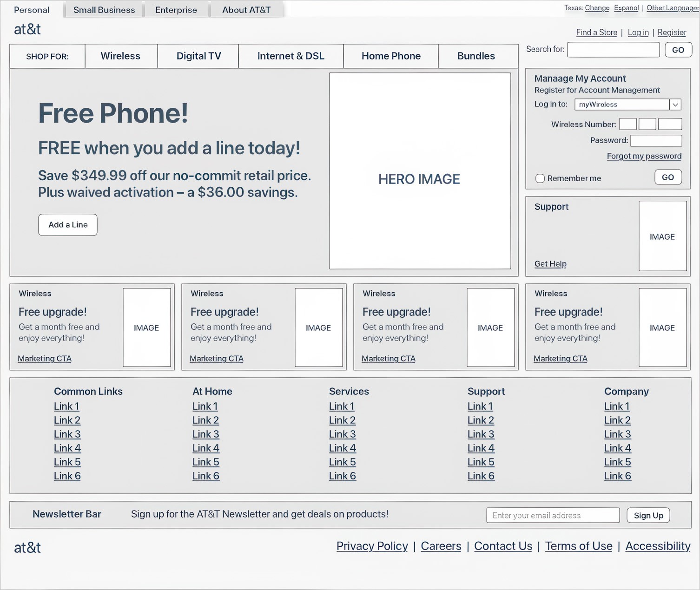700x590 pixels.
Task: Click inside the Search for field
Action: tap(614, 50)
